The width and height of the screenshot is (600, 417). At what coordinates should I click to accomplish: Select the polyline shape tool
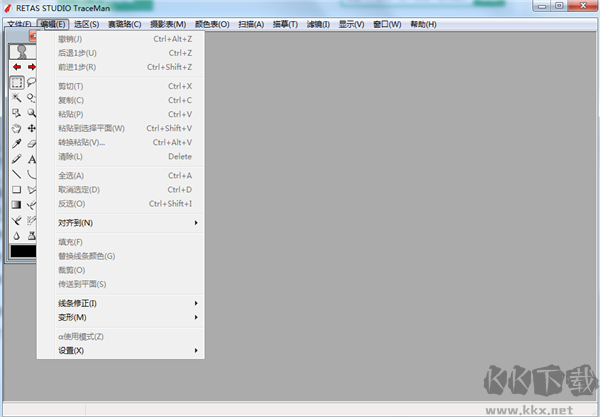point(31,189)
